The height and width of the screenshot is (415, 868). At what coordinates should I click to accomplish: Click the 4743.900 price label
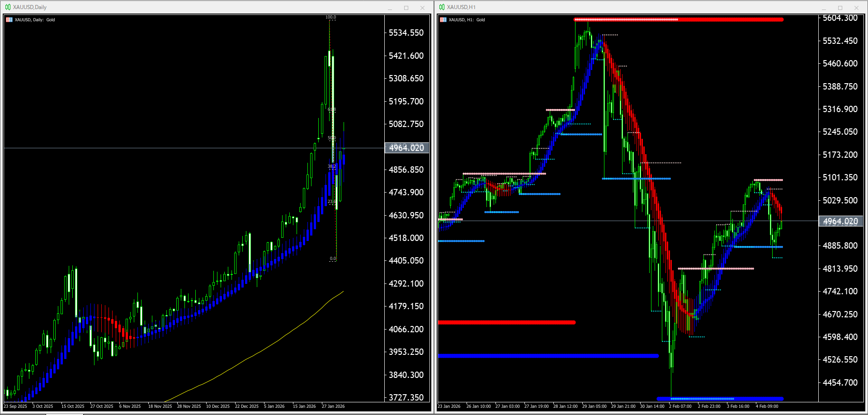(x=406, y=192)
